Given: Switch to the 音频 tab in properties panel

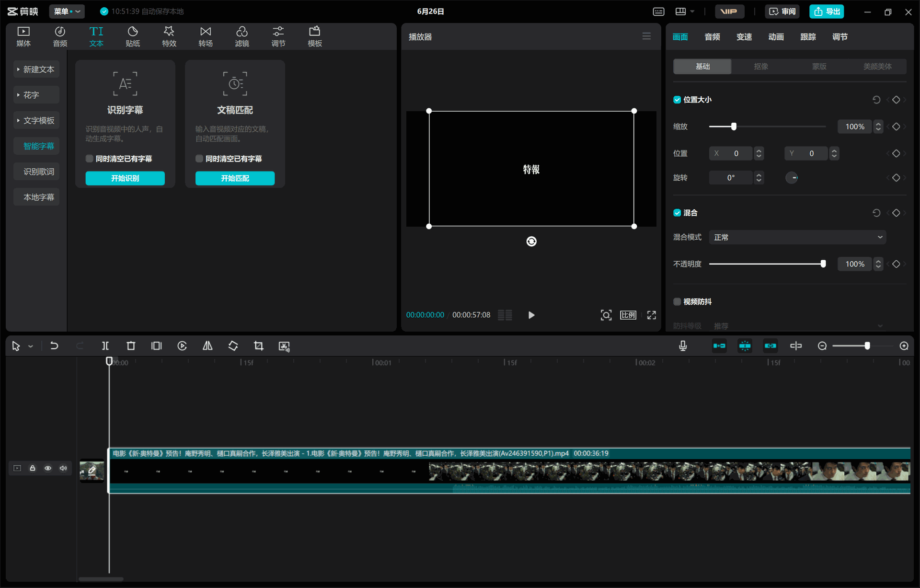Looking at the screenshot, I should click(712, 37).
